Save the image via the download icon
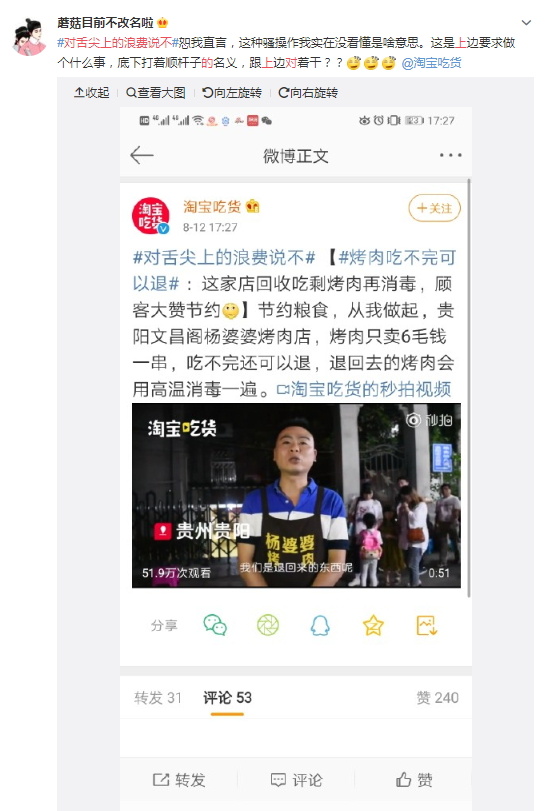The width and height of the screenshot is (546, 811). [427, 625]
